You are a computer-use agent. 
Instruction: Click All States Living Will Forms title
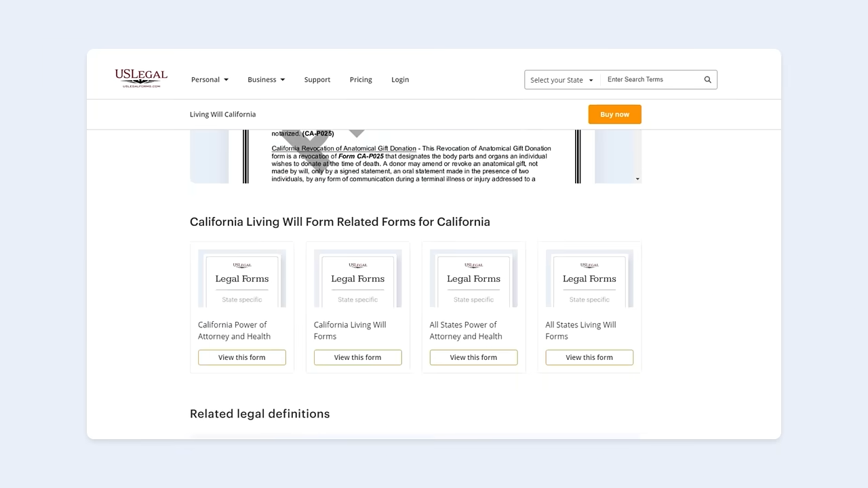pyautogui.click(x=581, y=331)
